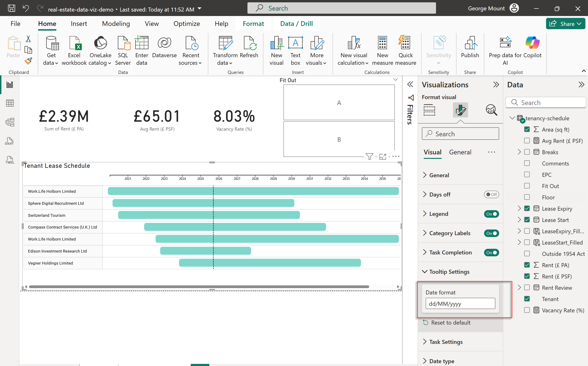Open the Quick measure tool
Screen dimensions: 588x366
[x=405, y=44]
